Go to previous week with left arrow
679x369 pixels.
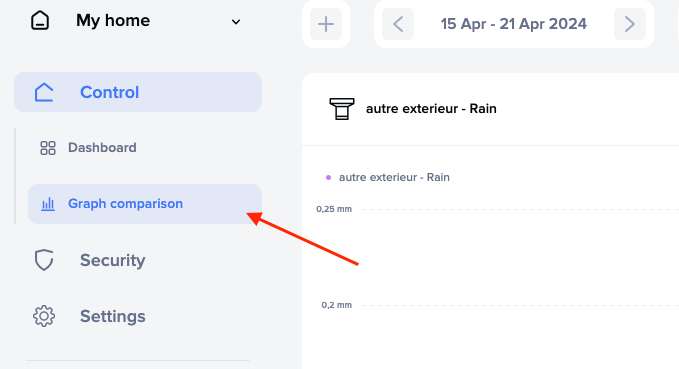(398, 24)
